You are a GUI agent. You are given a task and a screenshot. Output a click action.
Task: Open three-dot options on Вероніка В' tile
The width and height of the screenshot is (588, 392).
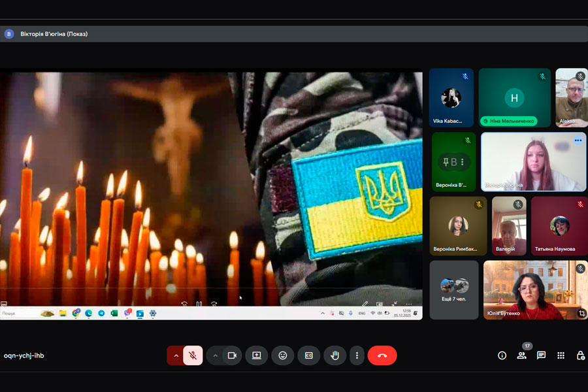463,162
